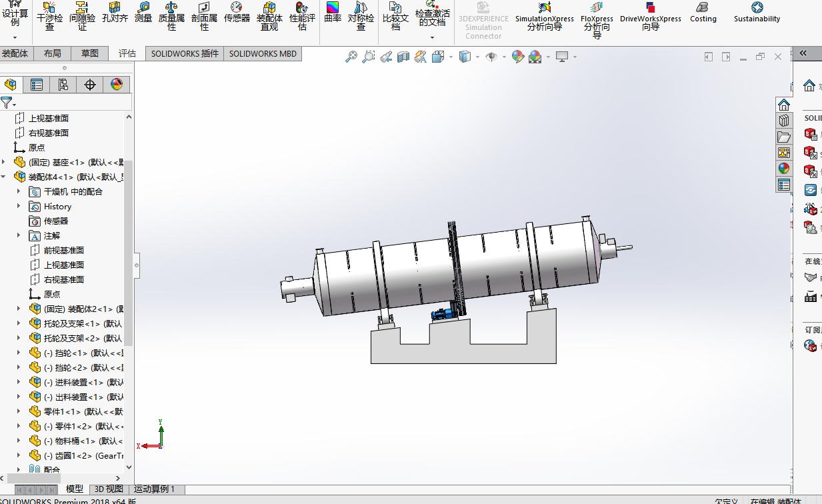Open the 检查激活的文档 dropdown arrow
822x504 pixels.
[432, 37]
